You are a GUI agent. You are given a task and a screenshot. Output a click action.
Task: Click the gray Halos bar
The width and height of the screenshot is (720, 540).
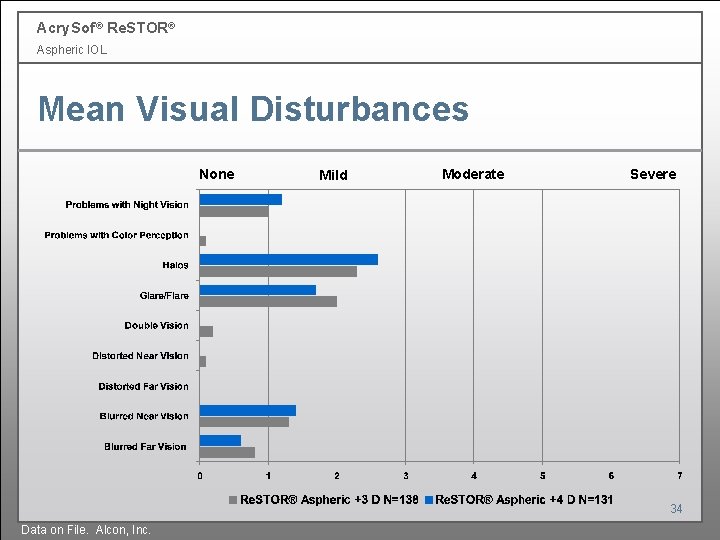pos(278,271)
